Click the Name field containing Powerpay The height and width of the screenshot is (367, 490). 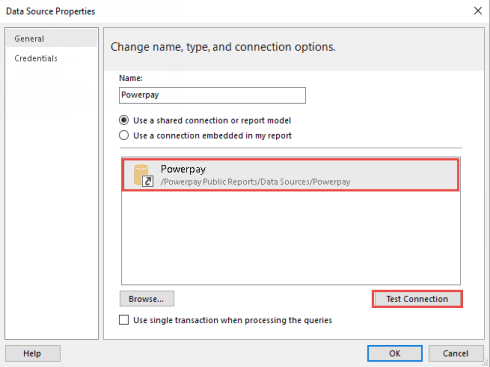pos(212,95)
